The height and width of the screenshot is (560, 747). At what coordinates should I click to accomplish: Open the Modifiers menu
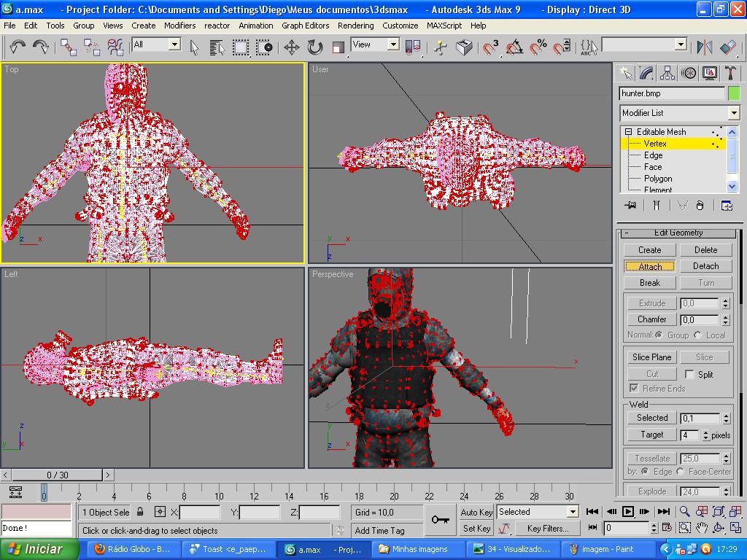point(179,26)
